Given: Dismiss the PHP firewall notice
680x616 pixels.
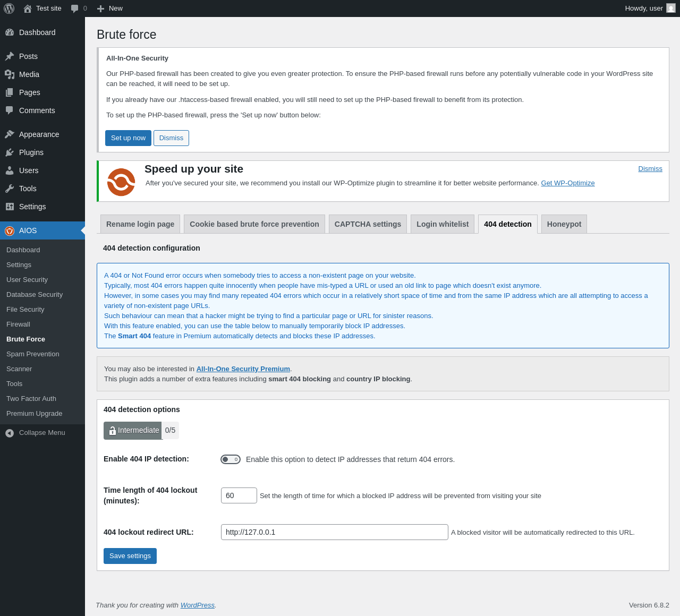Looking at the screenshot, I should (x=171, y=138).
